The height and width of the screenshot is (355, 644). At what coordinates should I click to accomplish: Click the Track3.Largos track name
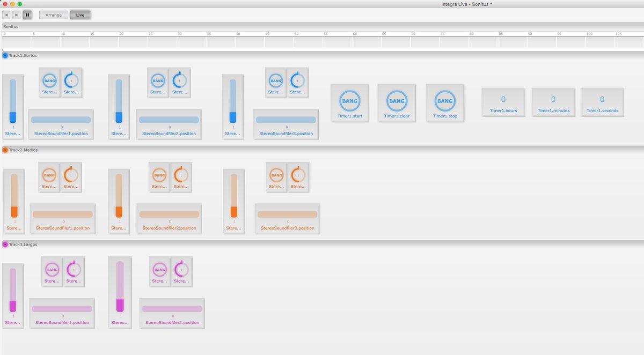tap(24, 244)
